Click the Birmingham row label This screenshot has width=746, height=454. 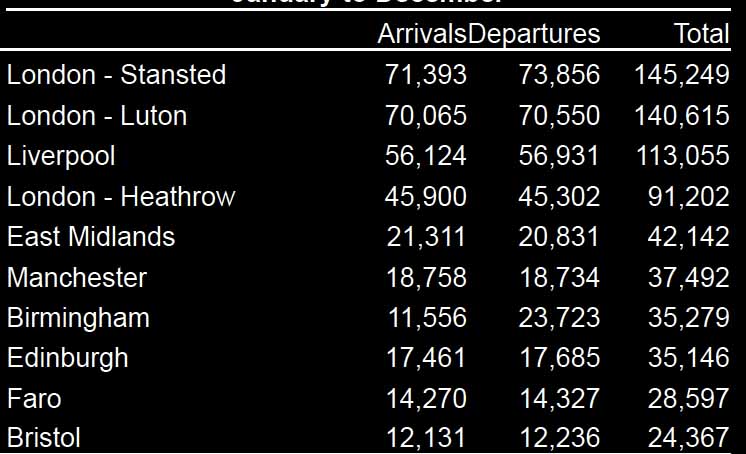[78, 318]
